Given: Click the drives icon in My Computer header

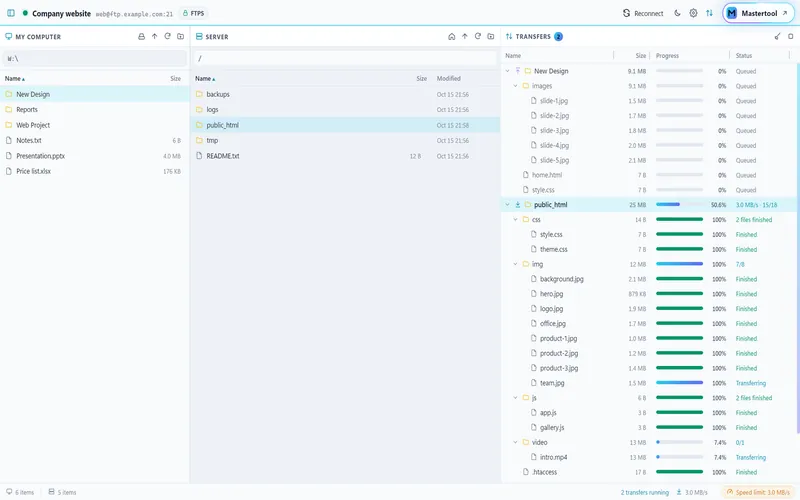Looking at the screenshot, I should (141, 36).
